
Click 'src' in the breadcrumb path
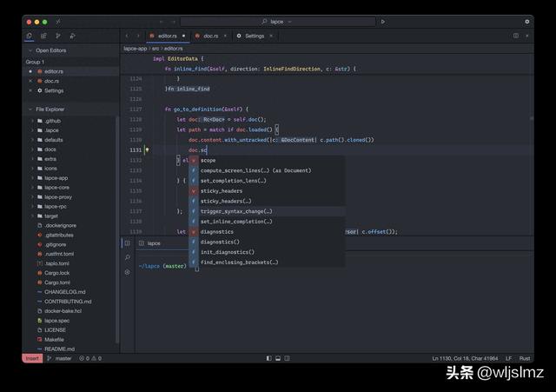pos(156,49)
